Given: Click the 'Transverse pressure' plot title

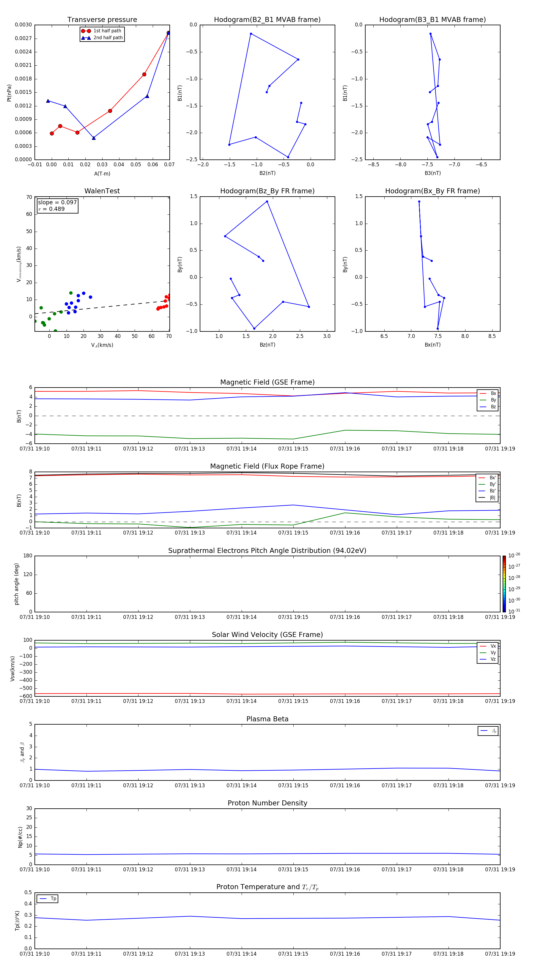Looking at the screenshot, I should click(102, 20).
